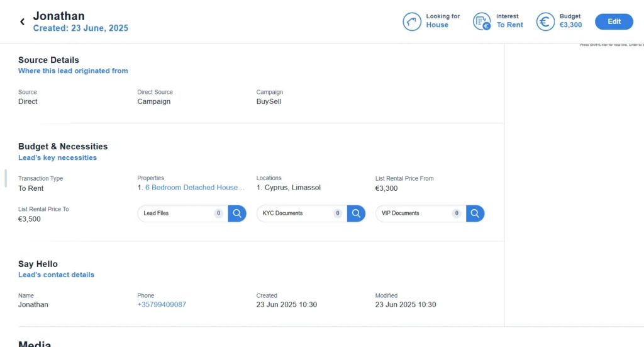Screen dimensions: 644x347
Task: Click the €3,300 budget value in header
Action: click(570, 25)
